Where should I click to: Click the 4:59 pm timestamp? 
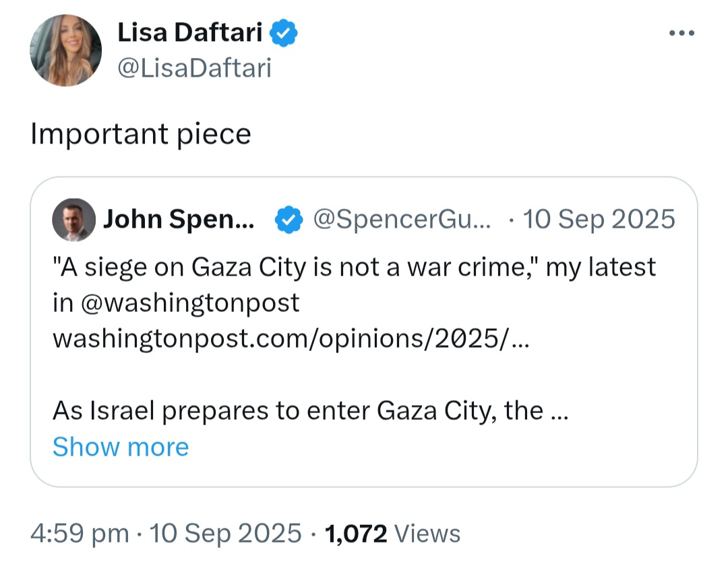tap(80, 533)
